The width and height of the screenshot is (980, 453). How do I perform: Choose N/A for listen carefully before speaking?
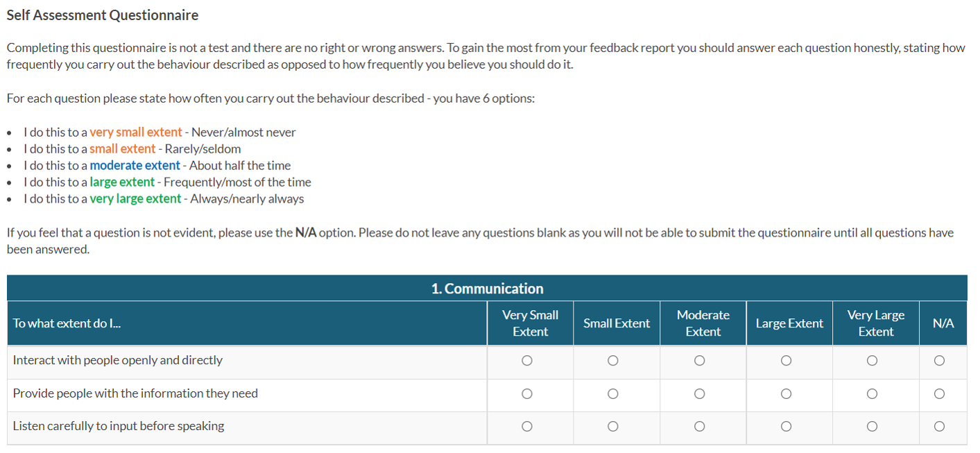coord(939,427)
